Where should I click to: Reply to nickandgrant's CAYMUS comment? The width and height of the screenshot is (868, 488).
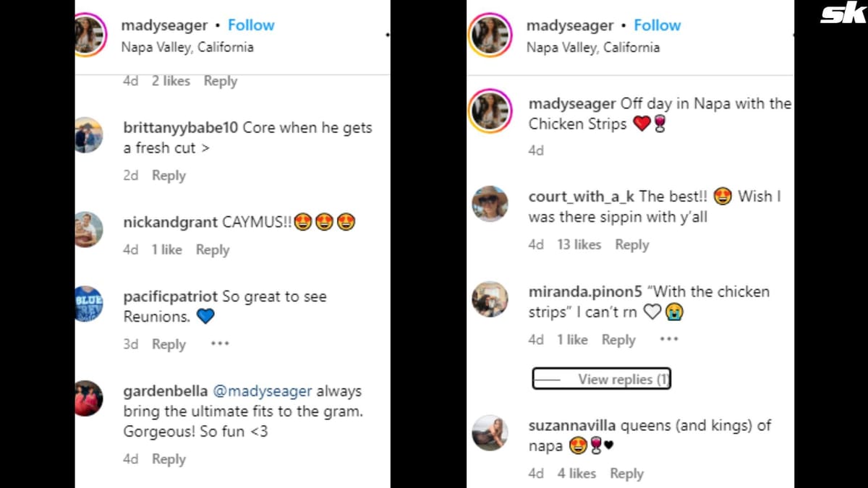coord(212,249)
